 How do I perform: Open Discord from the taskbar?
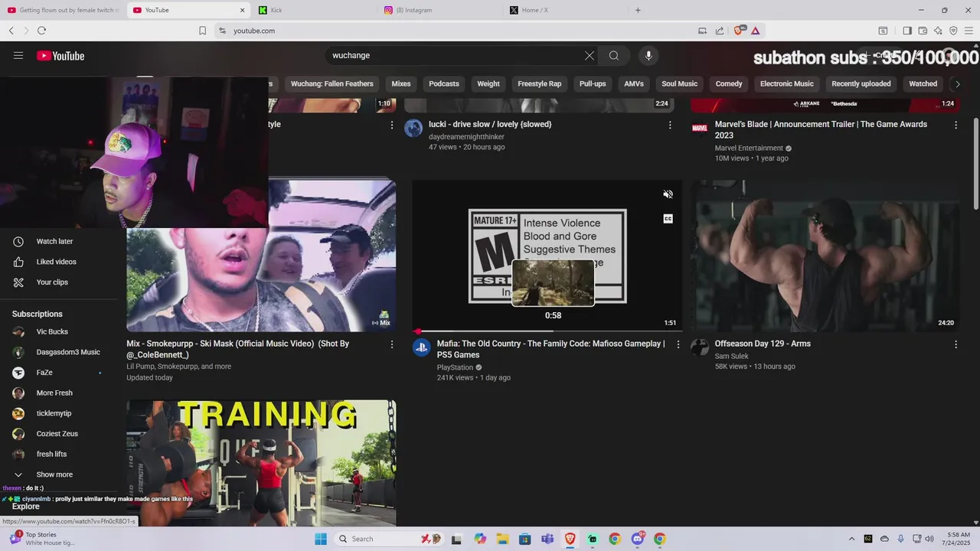point(637,539)
